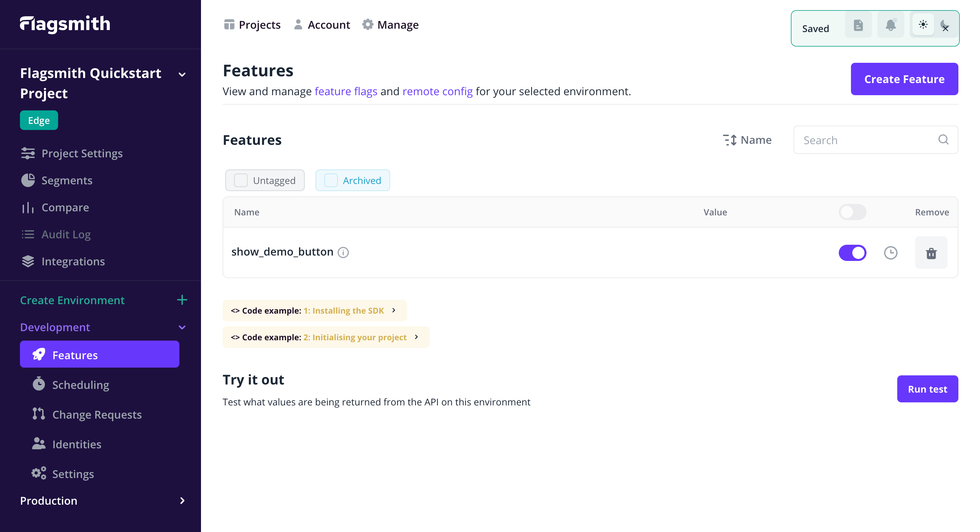Switch to light mode sun icon
This screenshot has height=532, width=980.
click(923, 25)
